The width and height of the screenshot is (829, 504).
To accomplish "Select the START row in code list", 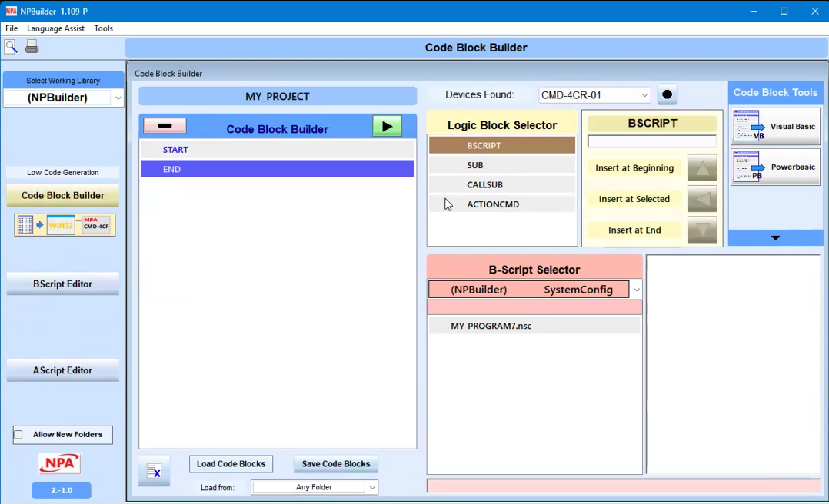I will [278, 150].
